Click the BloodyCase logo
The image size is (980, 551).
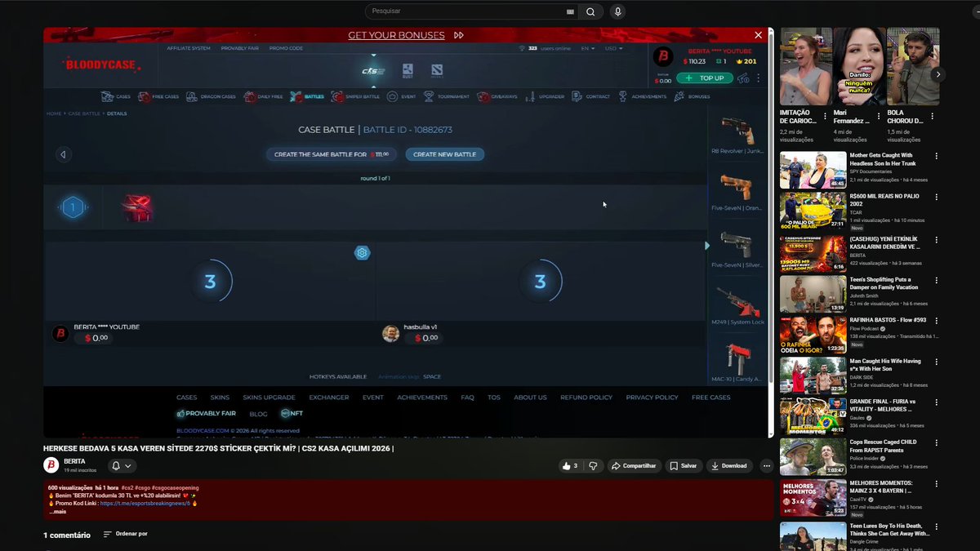coord(100,64)
